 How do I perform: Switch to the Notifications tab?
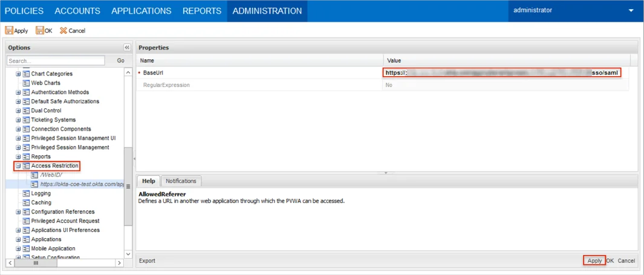point(181,181)
